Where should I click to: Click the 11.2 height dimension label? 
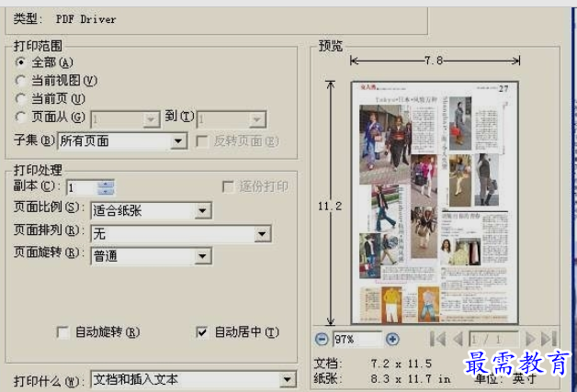point(330,207)
